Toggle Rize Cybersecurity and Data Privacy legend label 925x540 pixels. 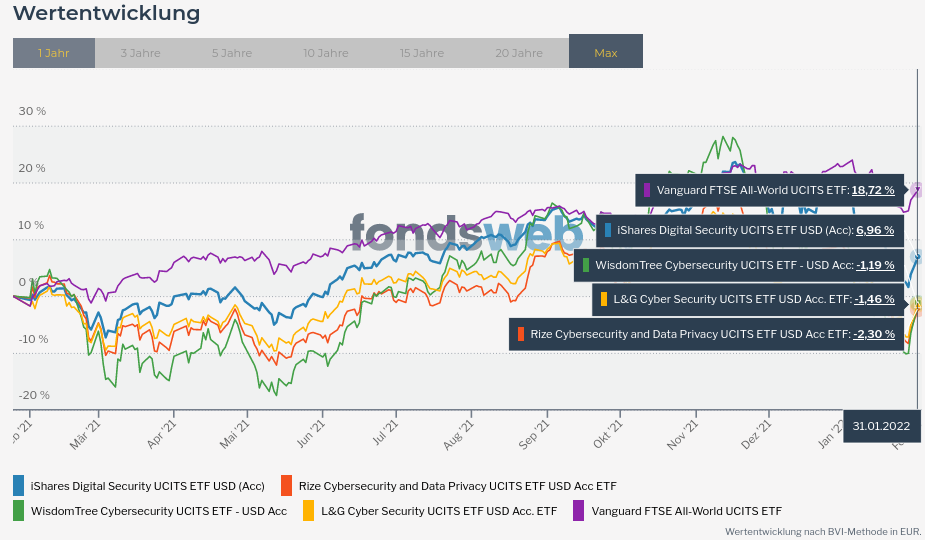(457, 486)
